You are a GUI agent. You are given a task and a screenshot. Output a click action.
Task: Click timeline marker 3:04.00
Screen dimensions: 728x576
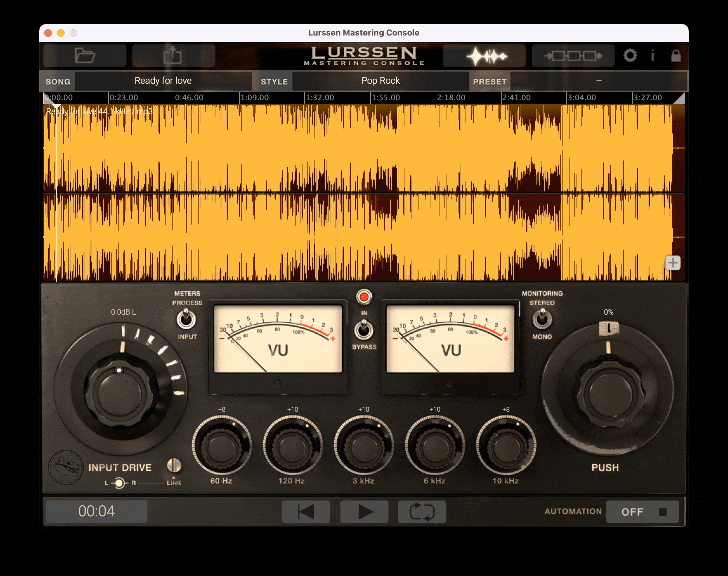pyautogui.click(x=582, y=98)
